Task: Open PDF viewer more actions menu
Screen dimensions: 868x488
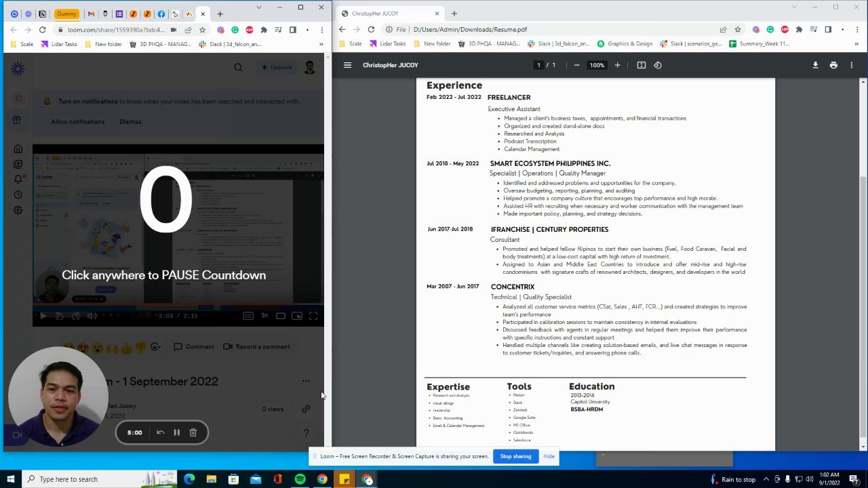Action: click(x=852, y=65)
